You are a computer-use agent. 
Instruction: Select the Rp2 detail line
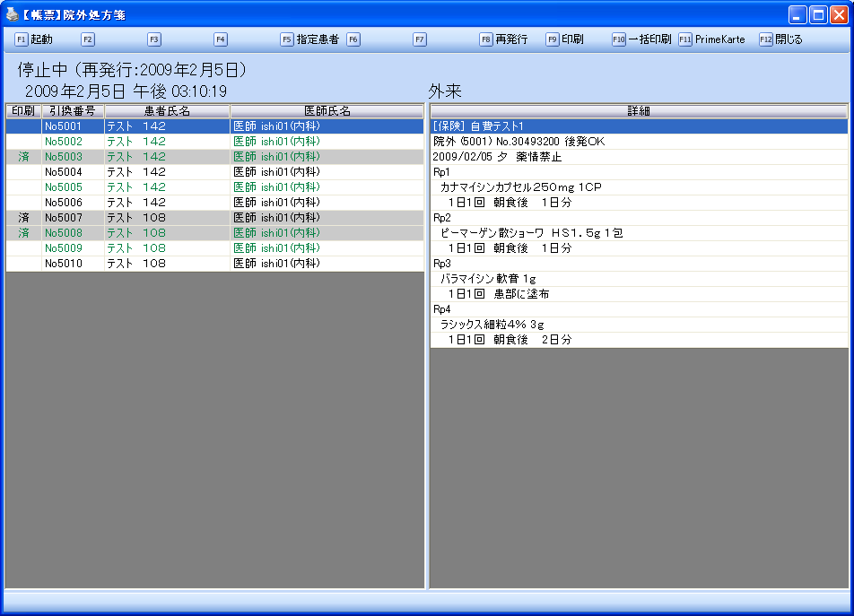[x=639, y=218]
